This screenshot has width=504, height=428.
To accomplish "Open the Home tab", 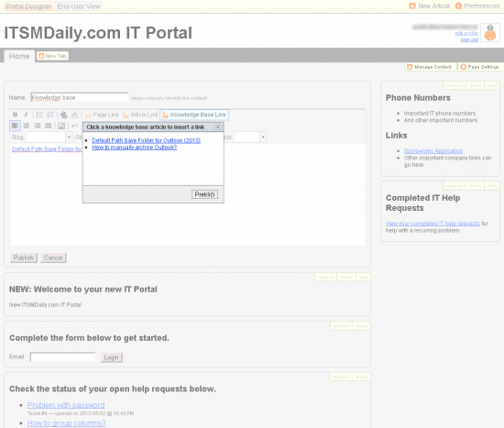I will pos(19,56).
